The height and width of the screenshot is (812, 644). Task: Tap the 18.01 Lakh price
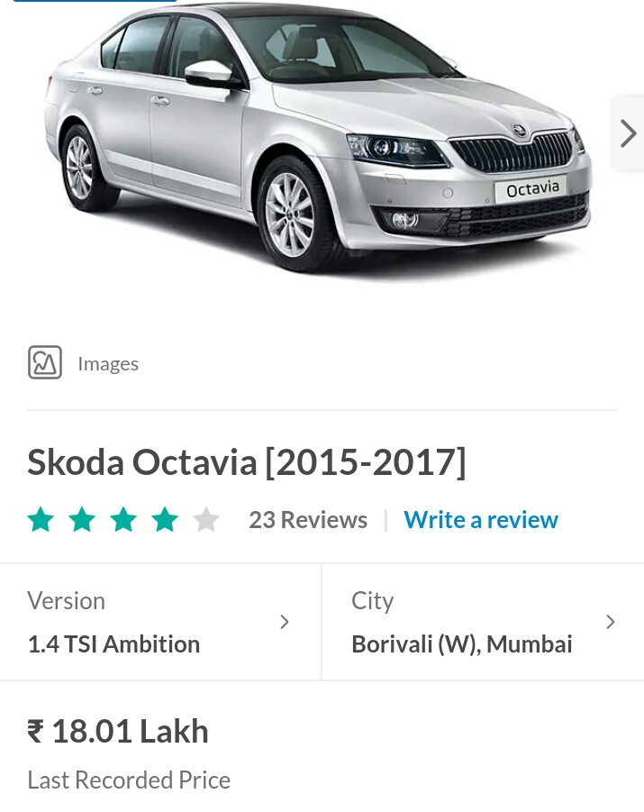(x=130, y=732)
